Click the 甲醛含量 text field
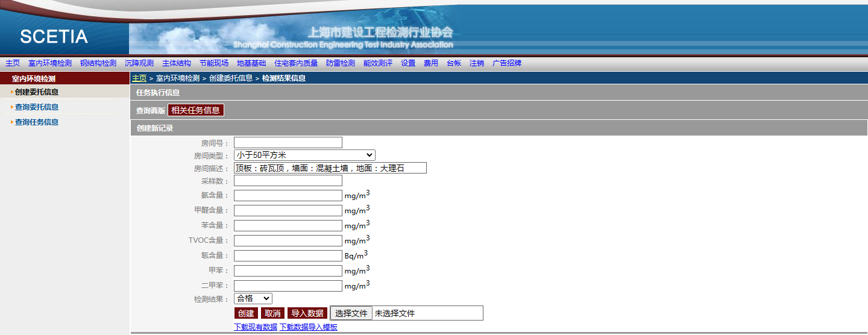This screenshot has height=335, width=868. coord(288,210)
